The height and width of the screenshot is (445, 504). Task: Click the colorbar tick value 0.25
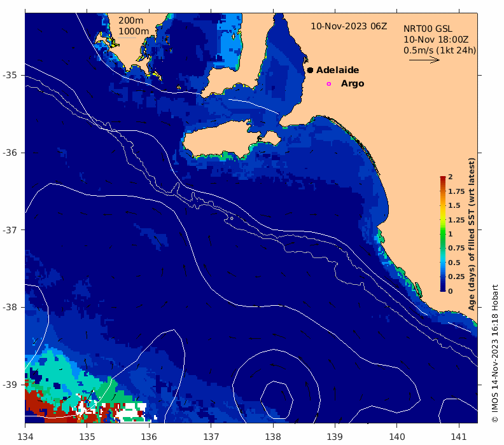tap(456, 277)
